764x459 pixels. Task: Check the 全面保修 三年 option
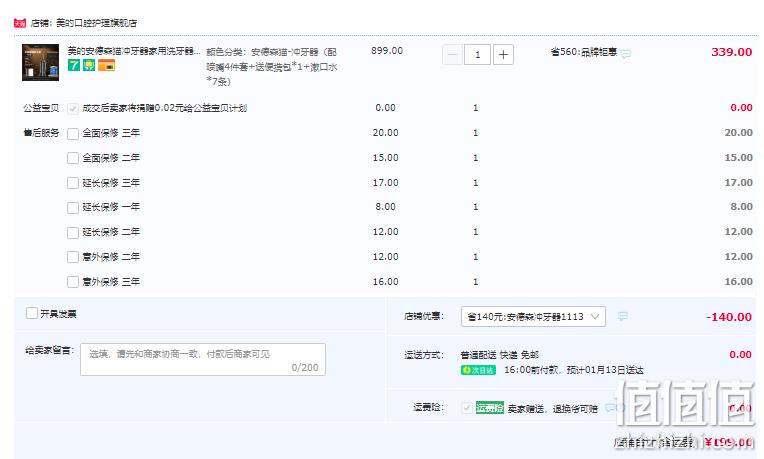click(73, 134)
